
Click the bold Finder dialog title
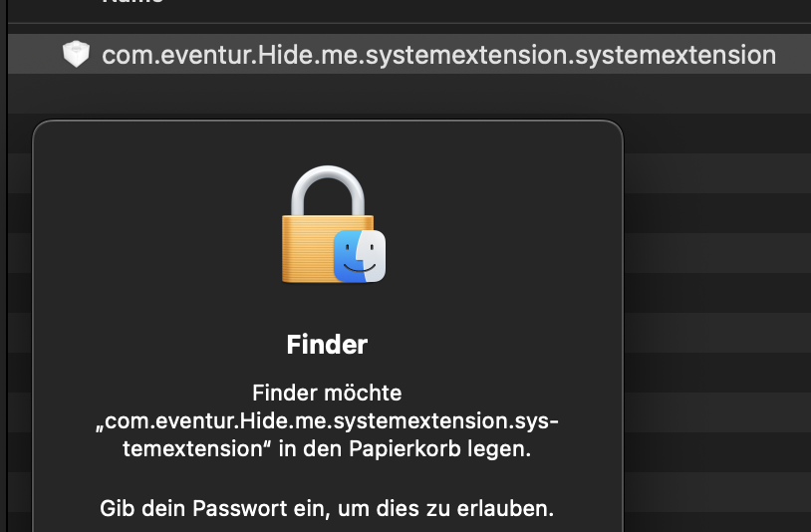[327, 345]
